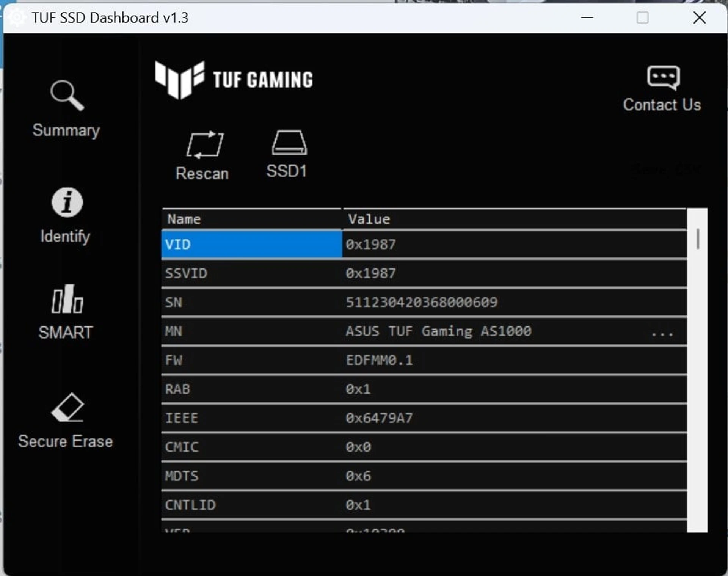Open the Summary magnifier icon
This screenshot has height=576, width=728.
click(x=67, y=95)
